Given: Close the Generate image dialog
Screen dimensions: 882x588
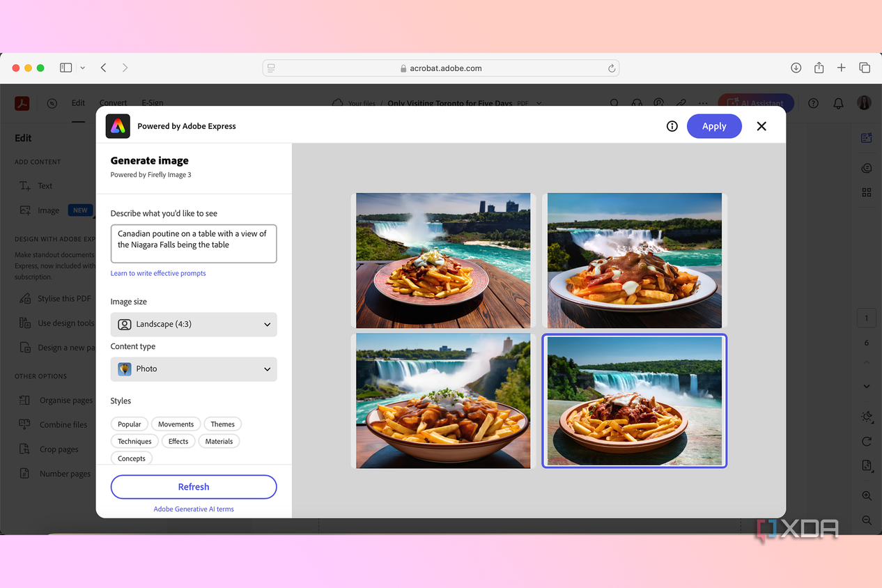Looking at the screenshot, I should click(761, 126).
